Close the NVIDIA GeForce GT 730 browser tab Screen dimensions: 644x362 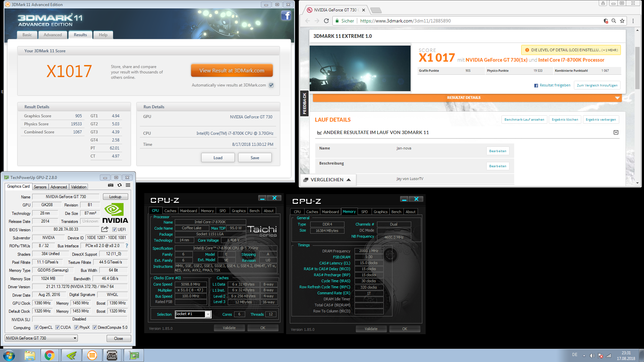coord(364,10)
